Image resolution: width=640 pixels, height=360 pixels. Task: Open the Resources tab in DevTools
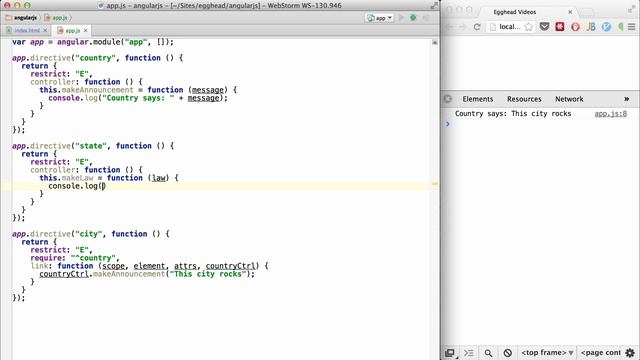point(524,99)
